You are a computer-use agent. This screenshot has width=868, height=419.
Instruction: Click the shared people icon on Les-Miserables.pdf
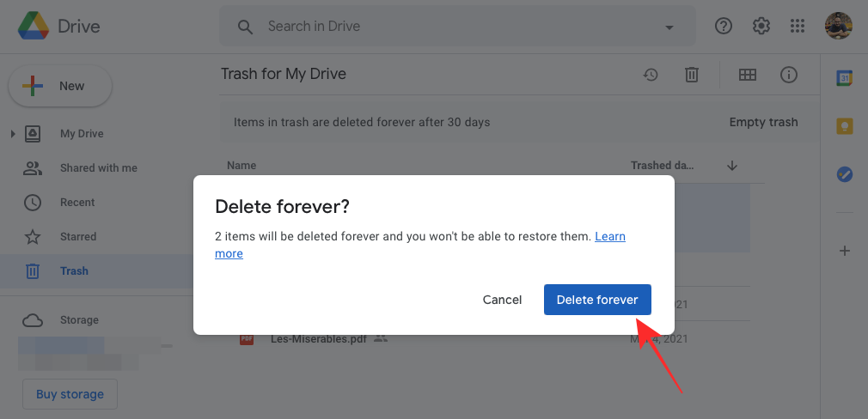[x=381, y=338]
